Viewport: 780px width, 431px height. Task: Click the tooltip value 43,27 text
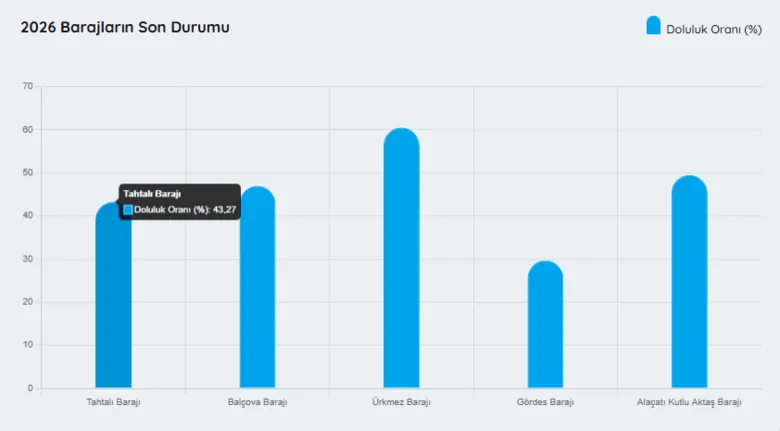click(x=224, y=210)
